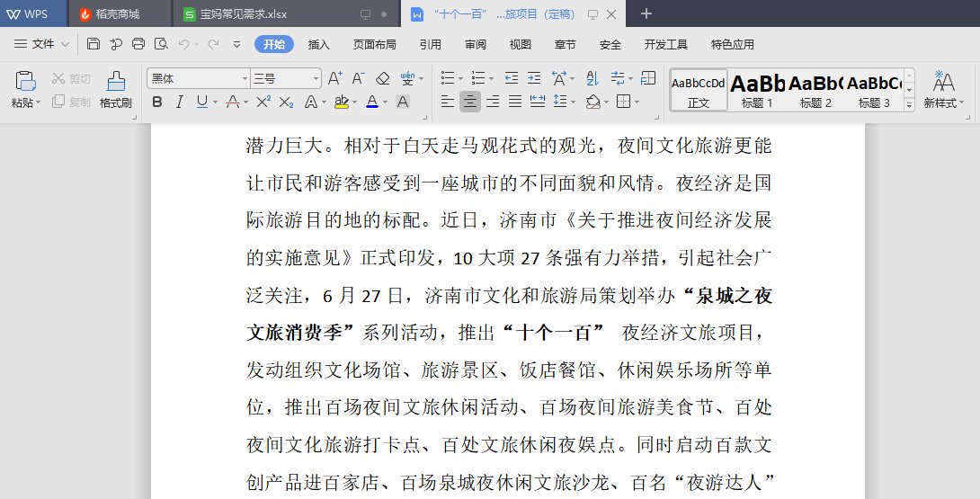Switch to the 页面布局 (Page Layout) tab

pyautogui.click(x=374, y=44)
